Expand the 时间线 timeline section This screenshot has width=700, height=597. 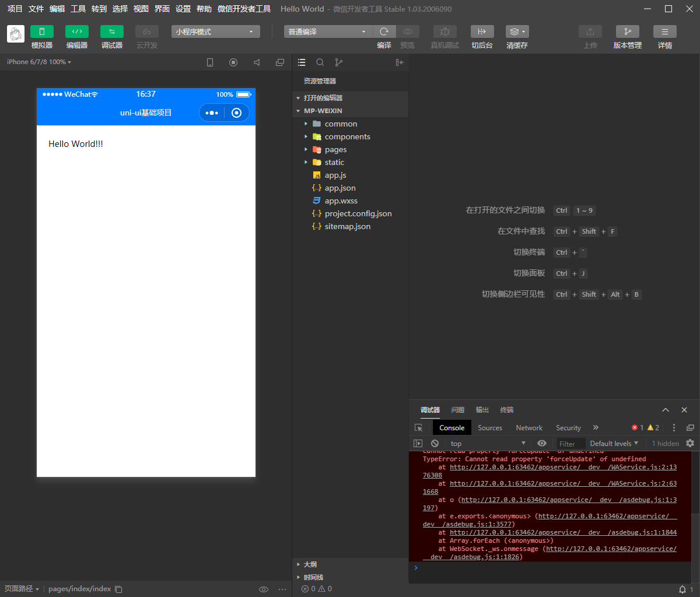[x=350, y=577]
